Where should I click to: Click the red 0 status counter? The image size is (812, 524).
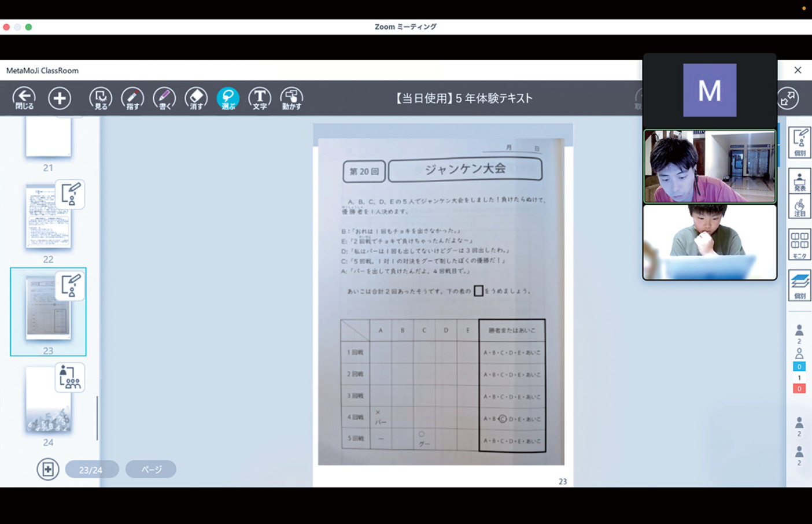point(799,389)
